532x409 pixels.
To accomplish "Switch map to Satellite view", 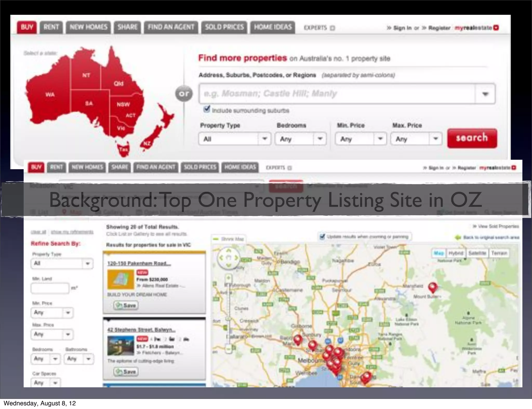I will (477, 253).
